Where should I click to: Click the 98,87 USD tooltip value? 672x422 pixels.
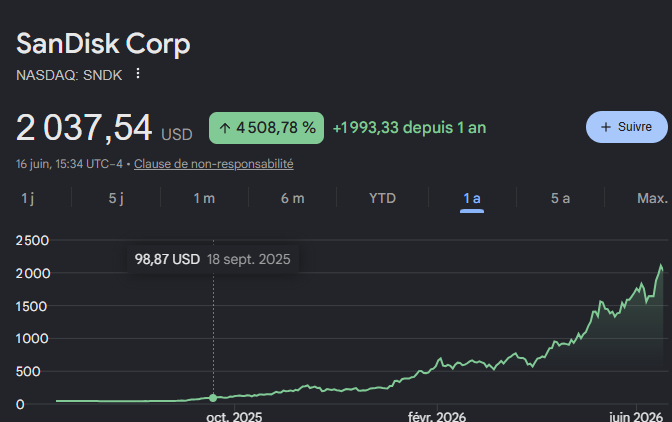coord(167,259)
